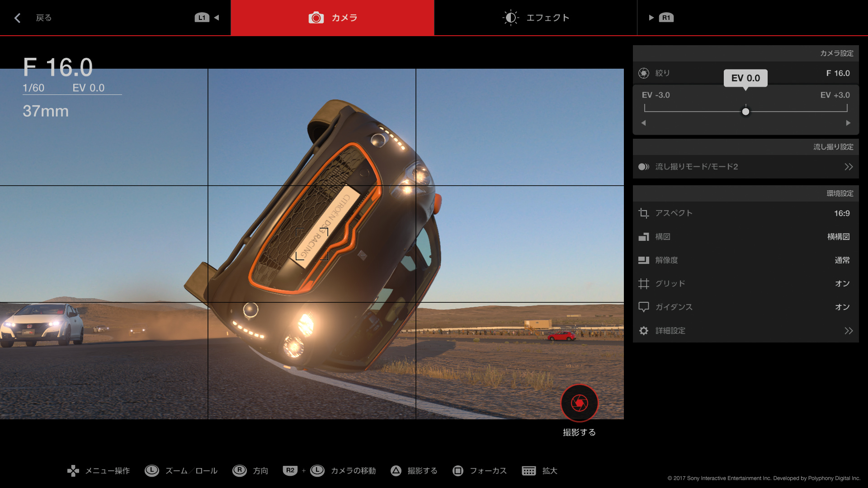Open the 構図 composition setting

point(745,237)
